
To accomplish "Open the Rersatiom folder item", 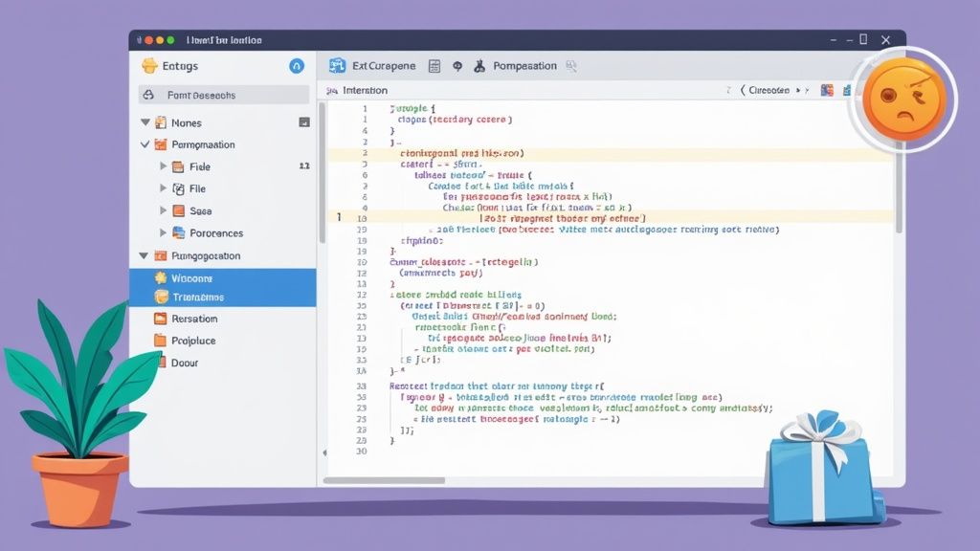I will tap(193, 319).
